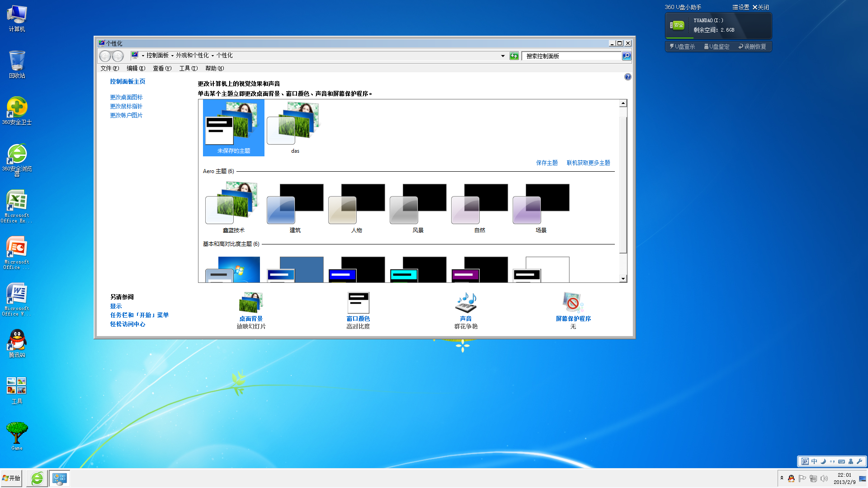
Task: Click the 搜索控制面板 search field
Action: [x=571, y=56]
